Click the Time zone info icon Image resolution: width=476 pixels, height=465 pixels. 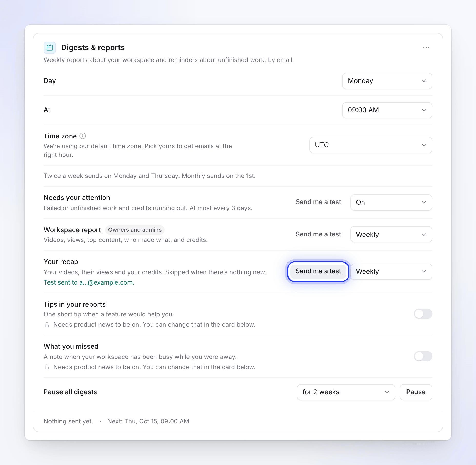83,136
